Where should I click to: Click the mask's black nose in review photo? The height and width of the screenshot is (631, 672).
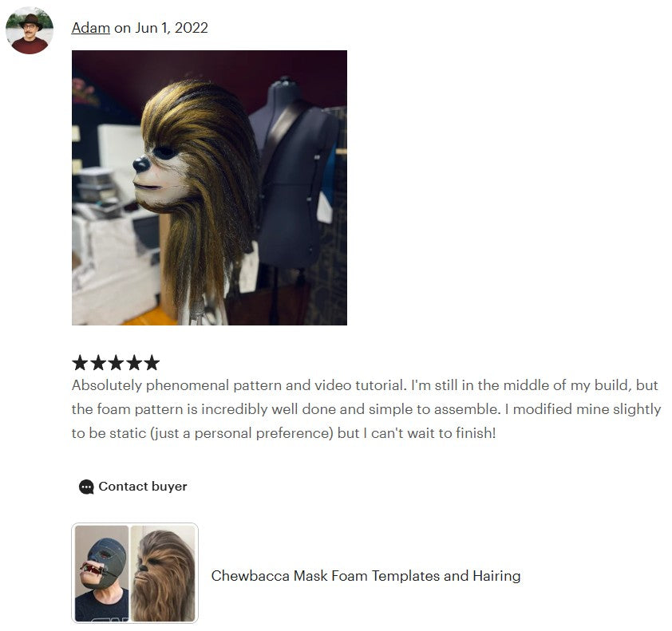point(141,164)
